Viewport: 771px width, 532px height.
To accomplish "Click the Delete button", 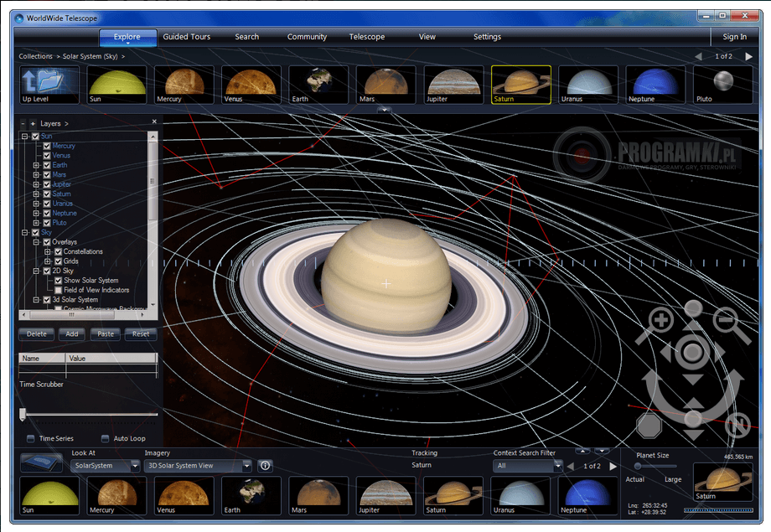I will (36, 334).
